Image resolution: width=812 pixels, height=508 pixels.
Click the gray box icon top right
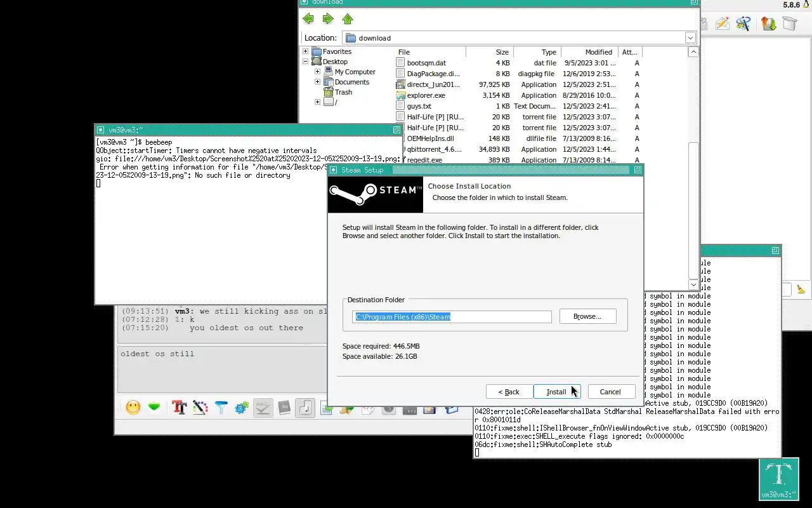[789, 24]
